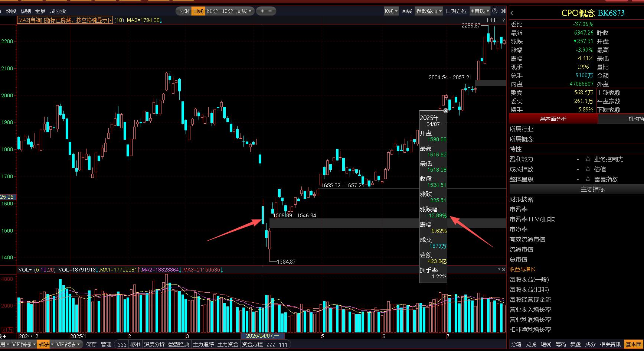Close VOL indicator pane with X icon

(504, 270)
